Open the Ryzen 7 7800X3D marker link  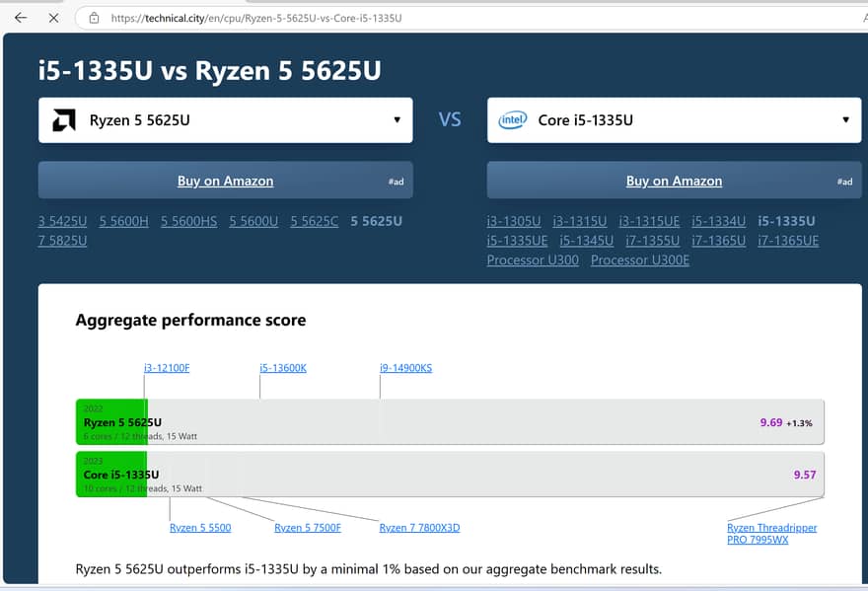tap(419, 528)
